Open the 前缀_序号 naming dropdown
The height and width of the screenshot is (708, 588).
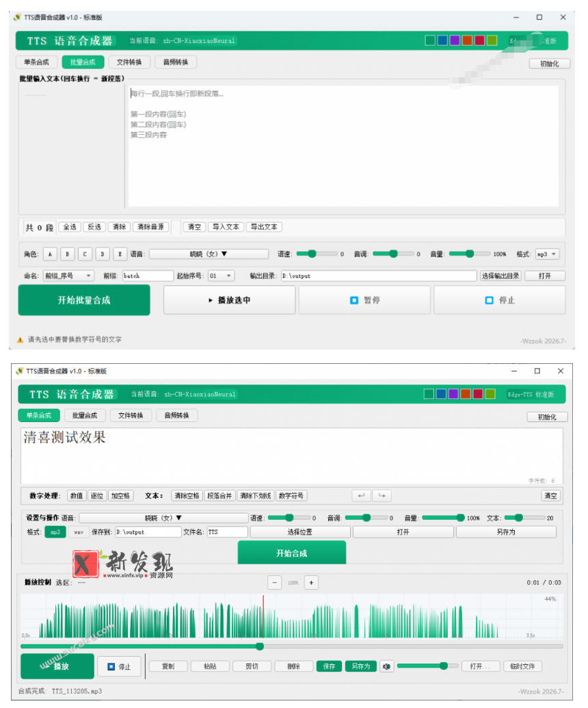coord(68,276)
